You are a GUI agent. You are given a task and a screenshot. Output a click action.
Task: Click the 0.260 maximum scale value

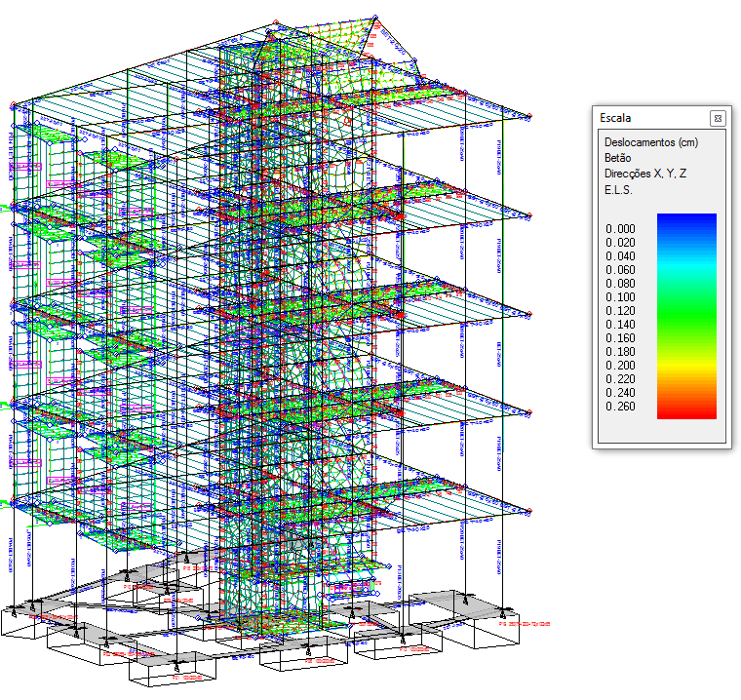(x=620, y=407)
